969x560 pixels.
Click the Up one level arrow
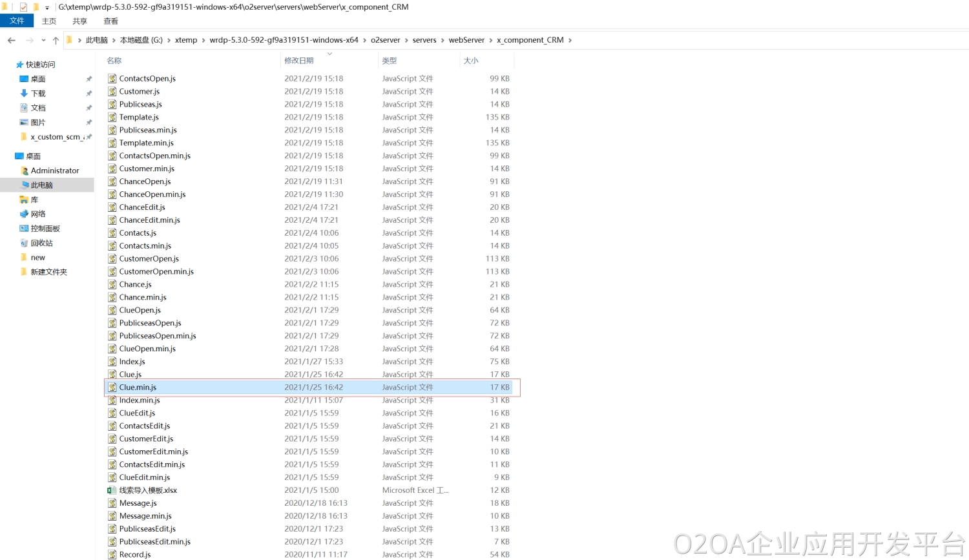tap(56, 40)
